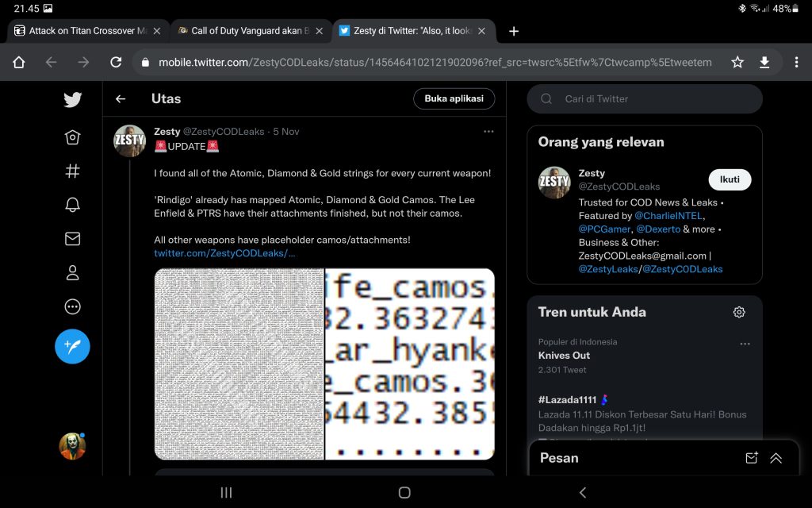
Task: Open the @Dexerto mention link
Action: click(658, 229)
